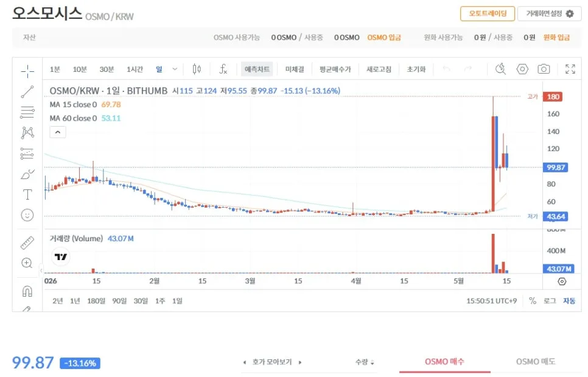The image size is (588, 377).
Task: Set chart range to 30 days
Action: click(x=141, y=301)
